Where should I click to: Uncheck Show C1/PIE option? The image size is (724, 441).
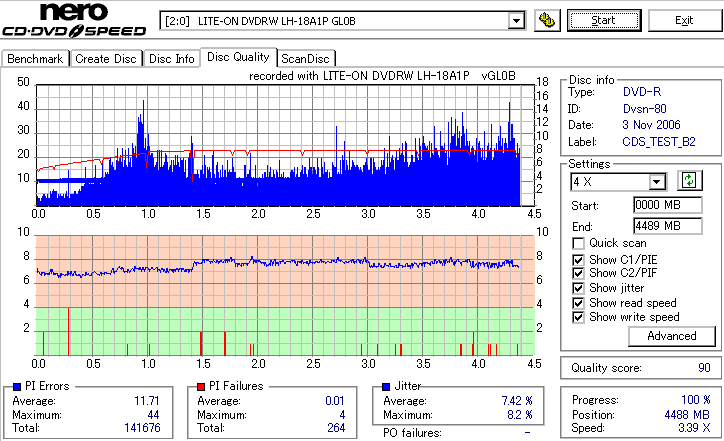click(x=578, y=260)
